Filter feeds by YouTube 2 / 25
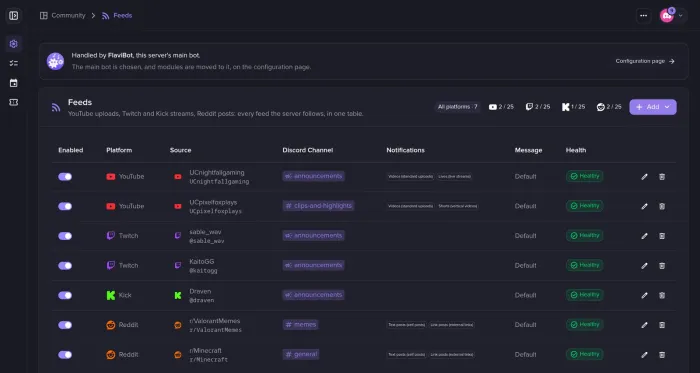The image size is (700, 373). coord(501,107)
